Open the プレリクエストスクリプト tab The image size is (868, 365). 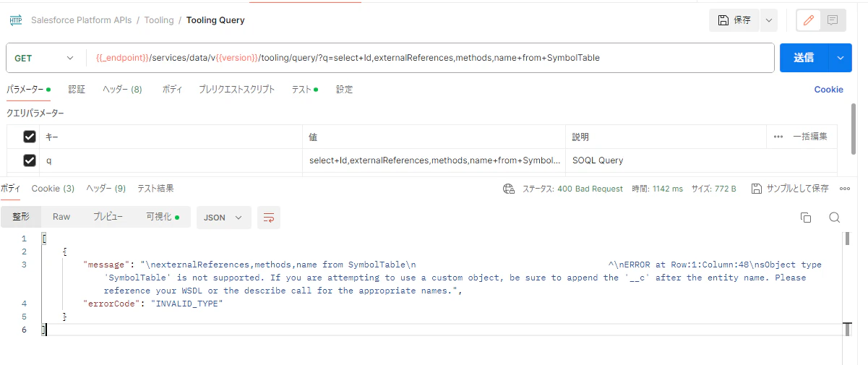tap(237, 90)
